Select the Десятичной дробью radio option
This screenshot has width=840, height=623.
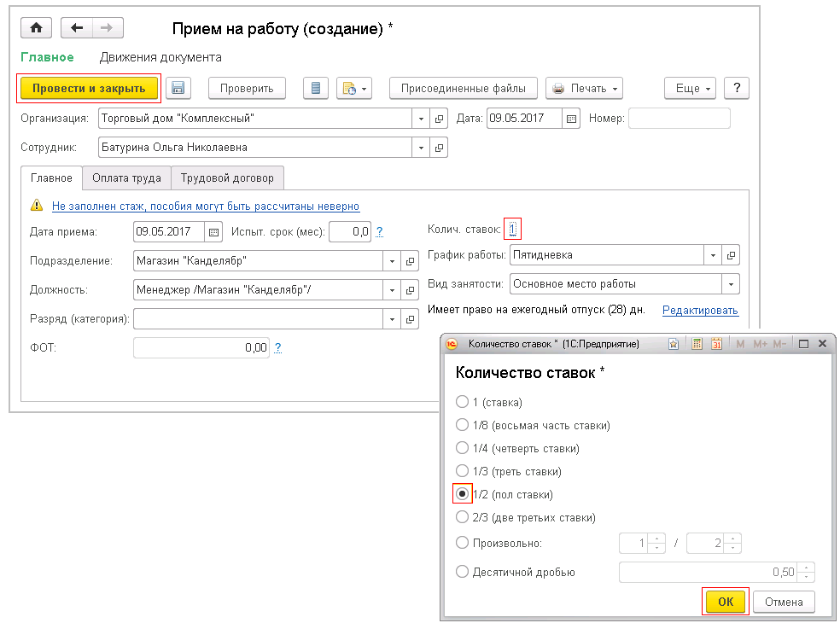click(x=463, y=572)
